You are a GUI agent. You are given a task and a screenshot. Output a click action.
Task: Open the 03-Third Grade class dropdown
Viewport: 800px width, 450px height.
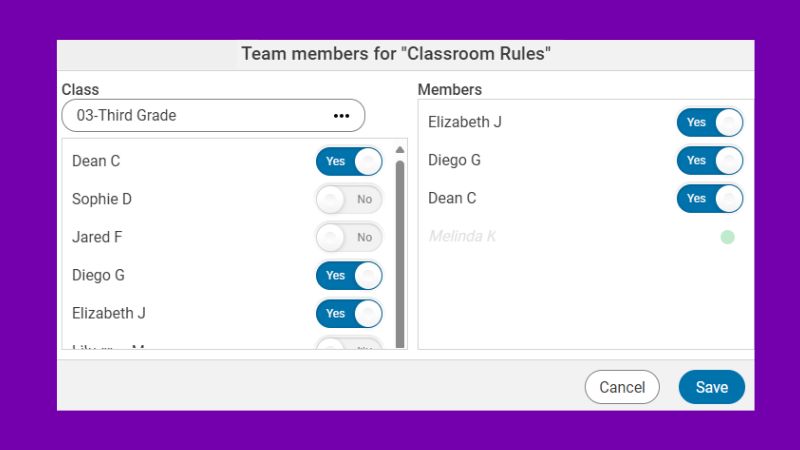tap(200, 116)
